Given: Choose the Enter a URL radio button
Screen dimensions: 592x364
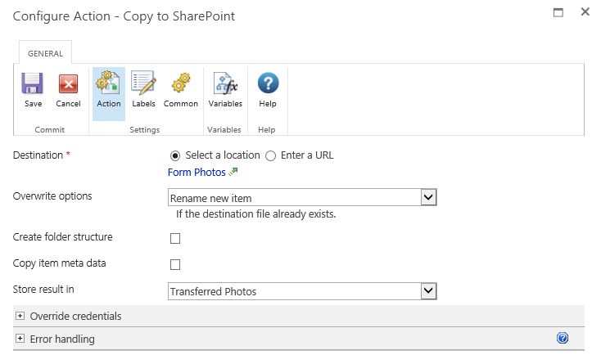Looking at the screenshot, I should point(270,155).
